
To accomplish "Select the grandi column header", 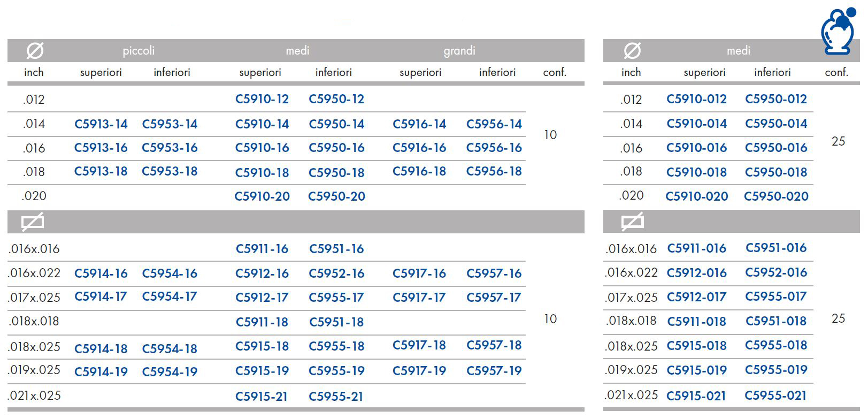I will [459, 51].
